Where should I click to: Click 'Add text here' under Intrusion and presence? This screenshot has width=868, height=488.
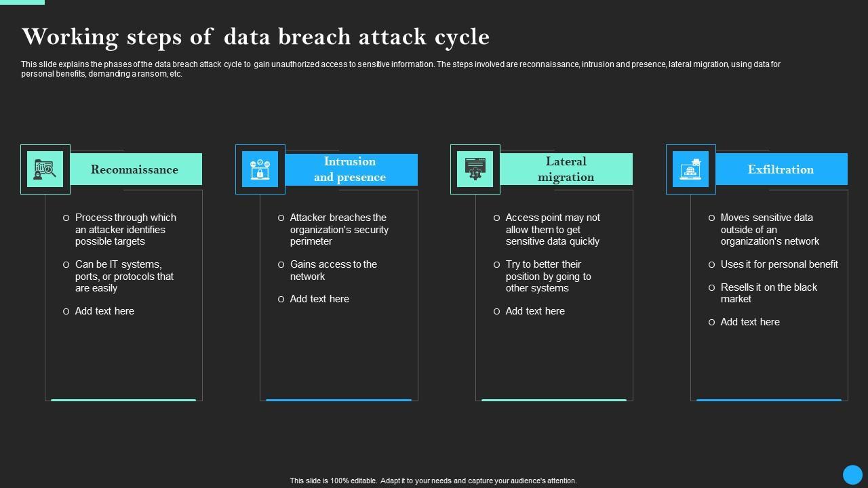(x=319, y=299)
